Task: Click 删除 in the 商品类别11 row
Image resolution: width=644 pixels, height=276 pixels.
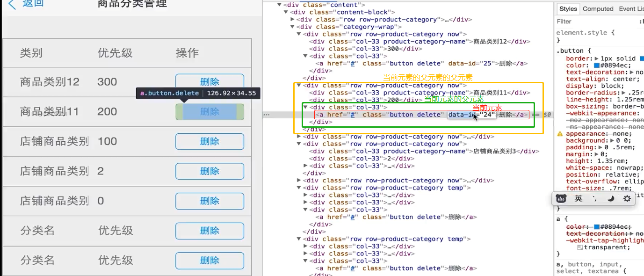Action: pyautogui.click(x=210, y=111)
